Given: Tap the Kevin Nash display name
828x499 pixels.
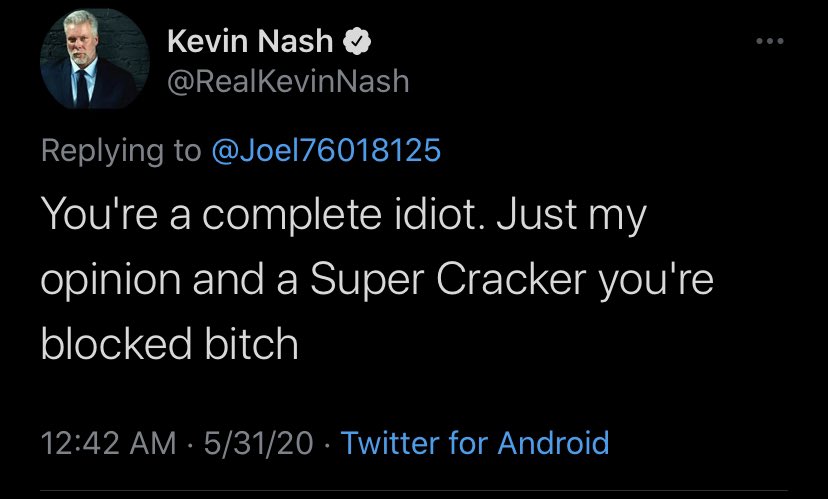Looking at the screenshot, I should coord(250,41).
